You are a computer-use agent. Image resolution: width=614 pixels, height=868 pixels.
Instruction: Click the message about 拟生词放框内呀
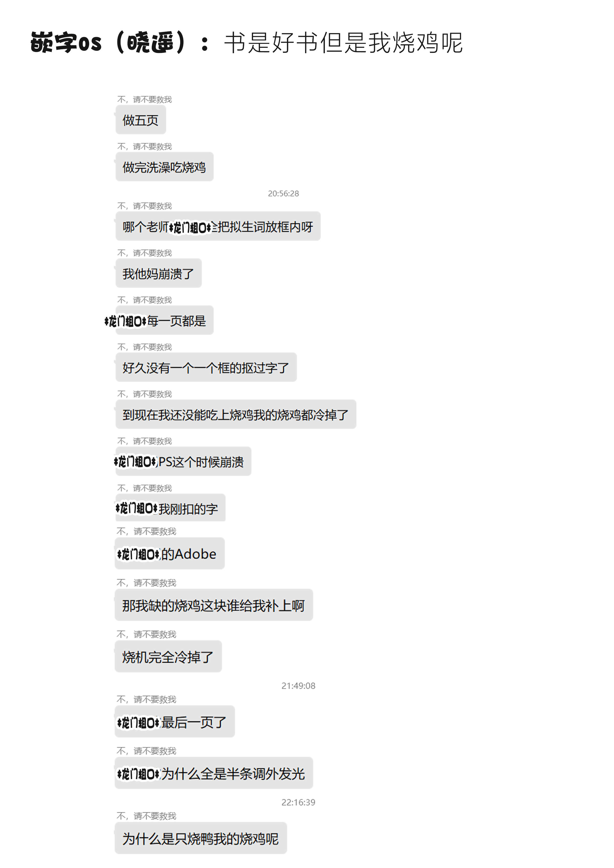[218, 226]
